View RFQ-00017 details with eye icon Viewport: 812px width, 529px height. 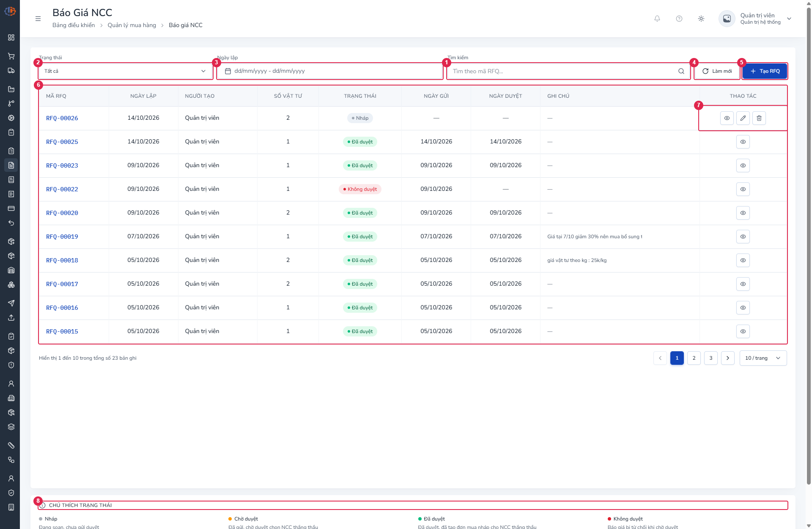point(743,284)
